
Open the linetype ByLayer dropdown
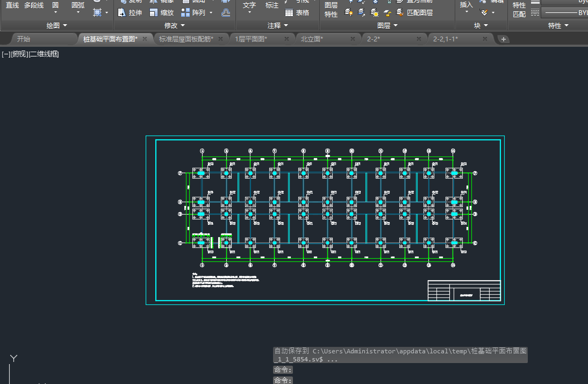pyautogui.click(x=564, y=12)
